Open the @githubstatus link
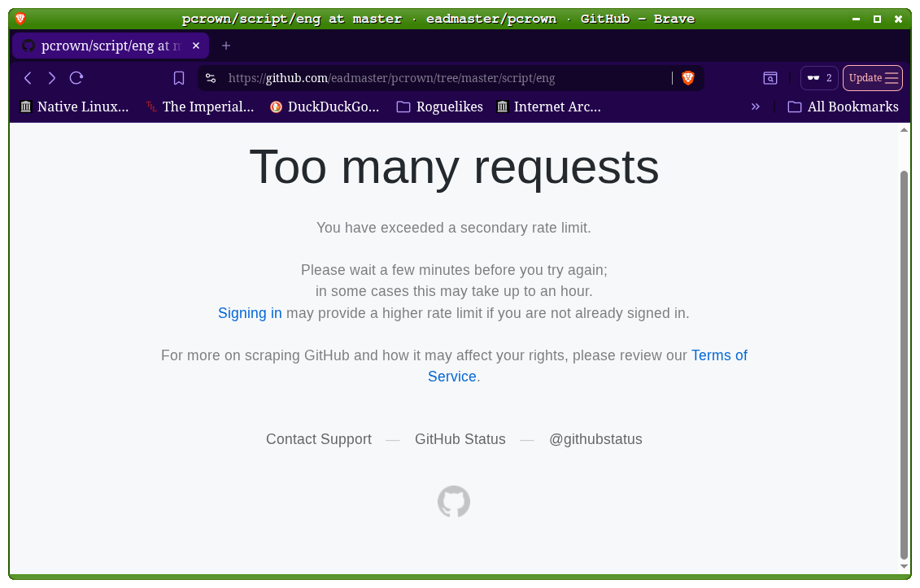This screenshot has height=588, width=920. [x=595, y=439]
